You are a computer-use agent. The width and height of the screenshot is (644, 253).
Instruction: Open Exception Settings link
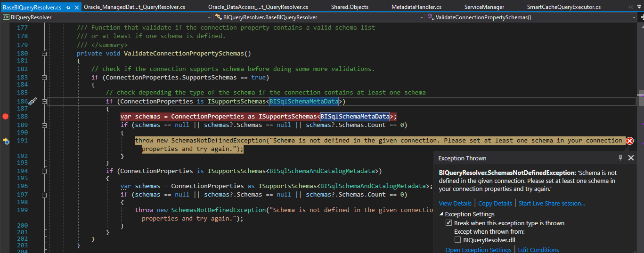point(478,250)
